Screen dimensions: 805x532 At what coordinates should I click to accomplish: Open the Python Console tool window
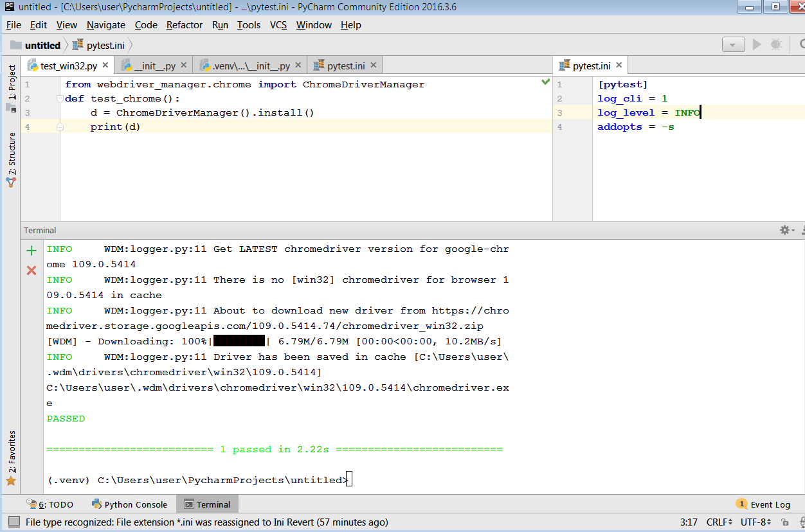tap(129, 504)
